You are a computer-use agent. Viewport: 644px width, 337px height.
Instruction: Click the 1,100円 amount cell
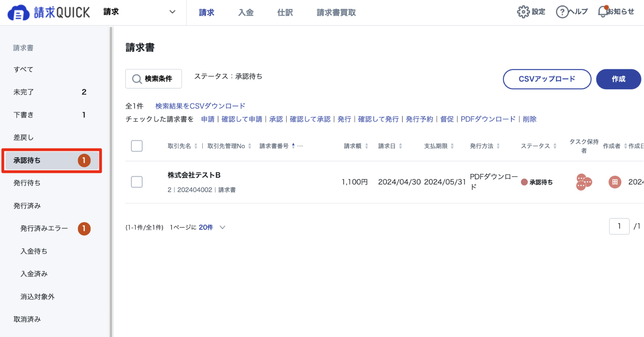[354, 182]
